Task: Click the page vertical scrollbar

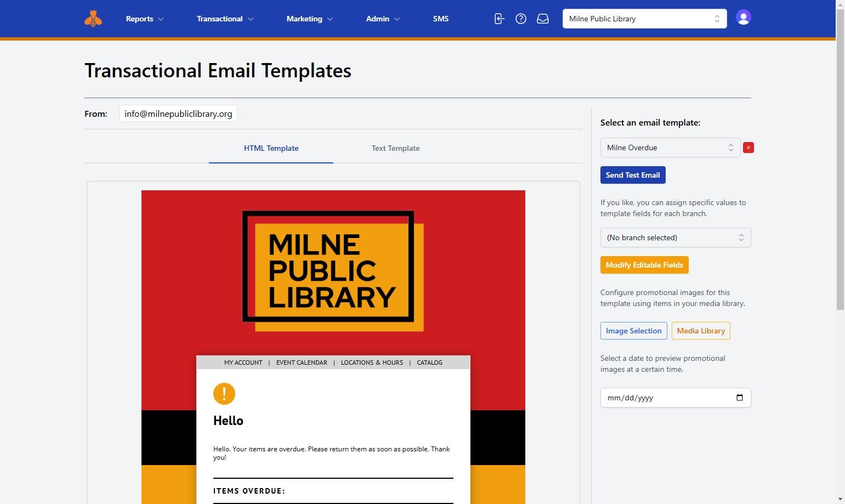Action: 840,159
